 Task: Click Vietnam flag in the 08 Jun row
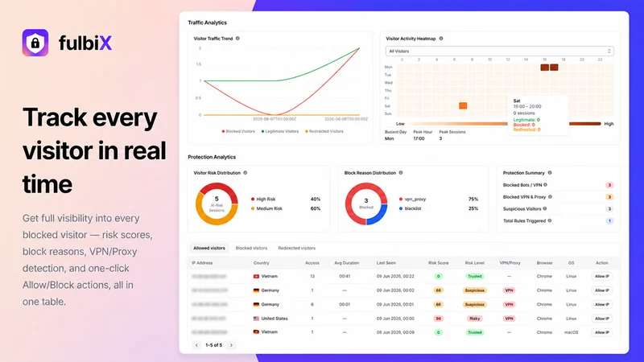pos(256,331)
